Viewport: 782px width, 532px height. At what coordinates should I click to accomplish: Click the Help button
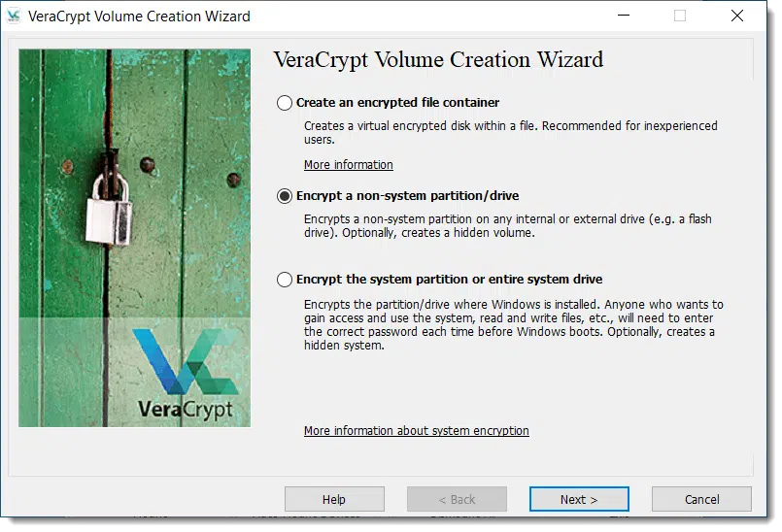pos(334,499)
